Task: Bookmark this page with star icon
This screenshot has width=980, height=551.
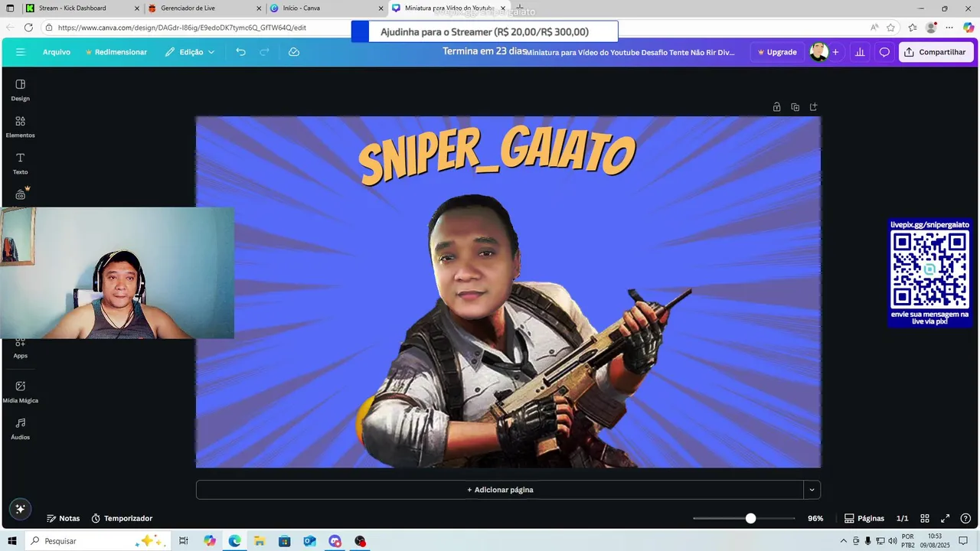Action: coord(891,28)
